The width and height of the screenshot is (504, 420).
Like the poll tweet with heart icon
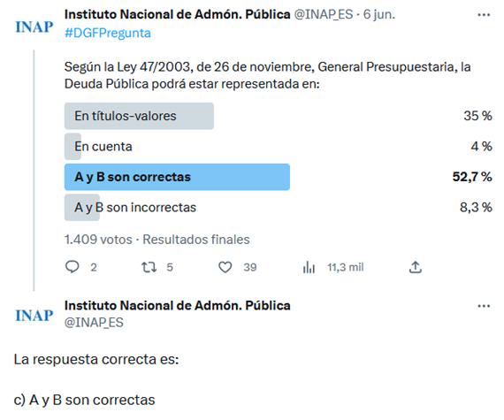tap(225, 267)
